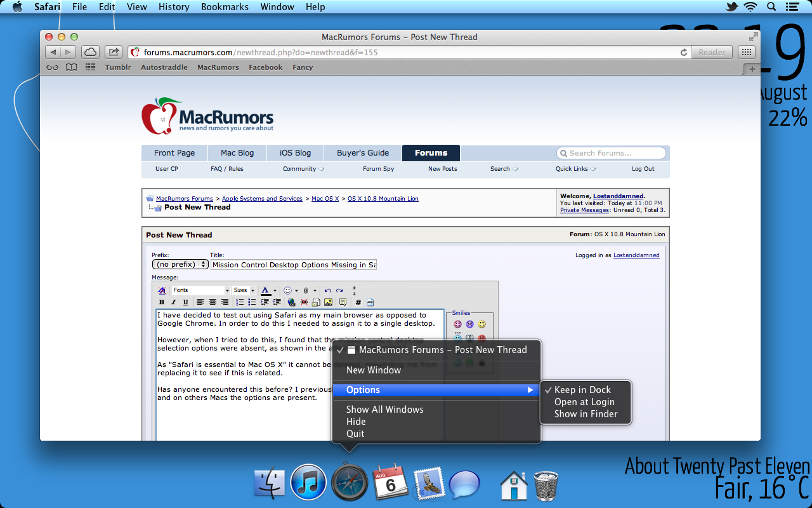Screen dimensions: 812x508
Task: Click the Log Out link
Action: coord(643,169)
